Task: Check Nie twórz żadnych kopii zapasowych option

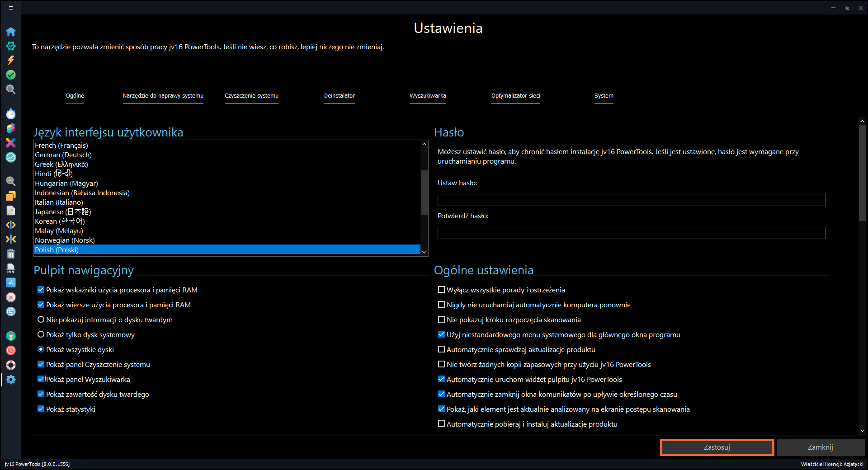Action: pos(441,364)
